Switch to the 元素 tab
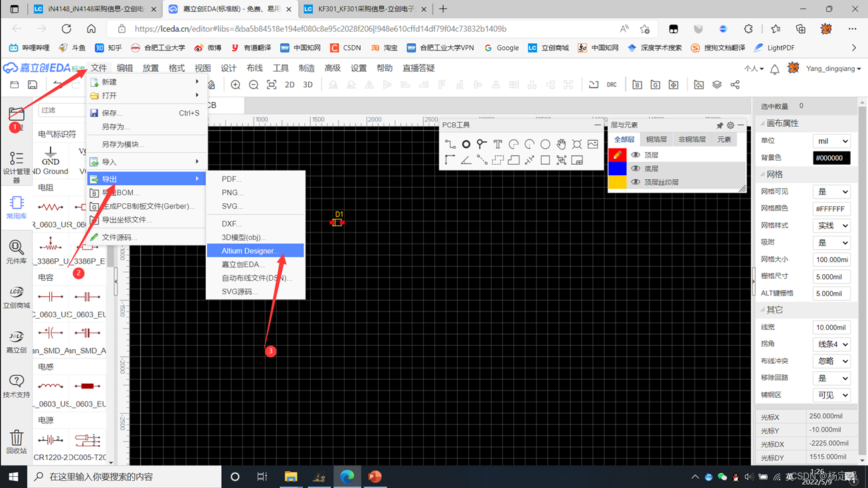The height and width of the screenshot is (488, 868). point(724,139)
